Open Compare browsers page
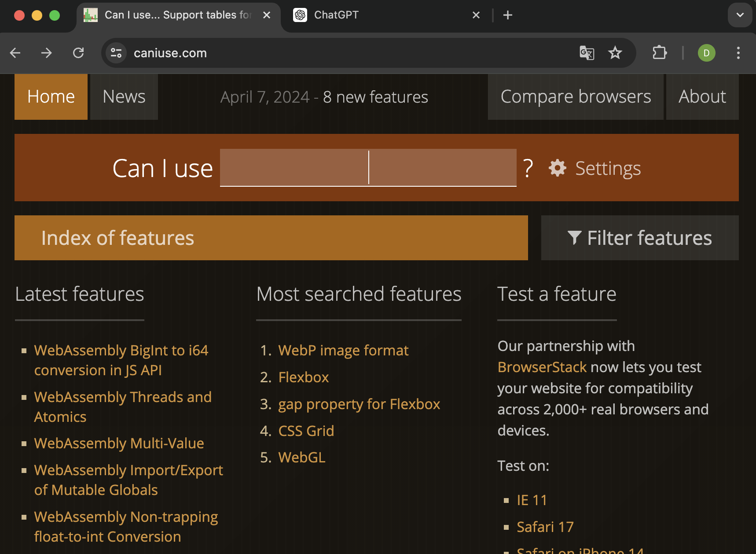Screen dimensions: 756x554 pyautogui.click(x=576, y=97)
